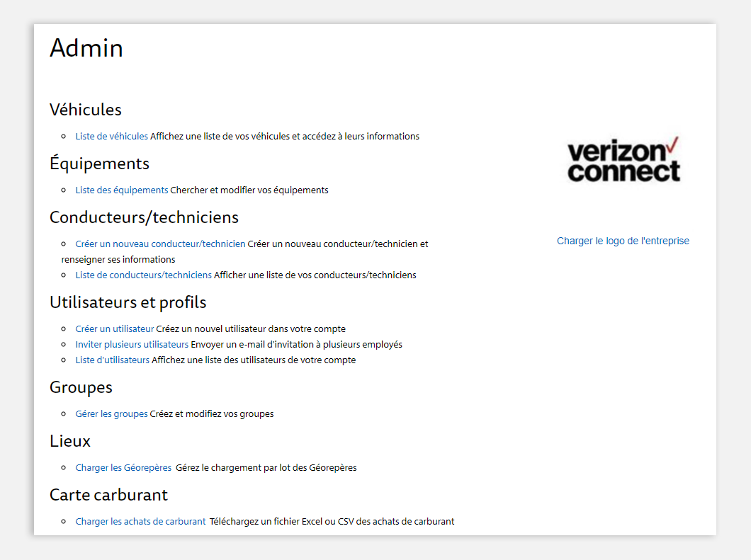The image size is (751, 560).
Task: Click the Admin page title
Action: pos(86,48)
